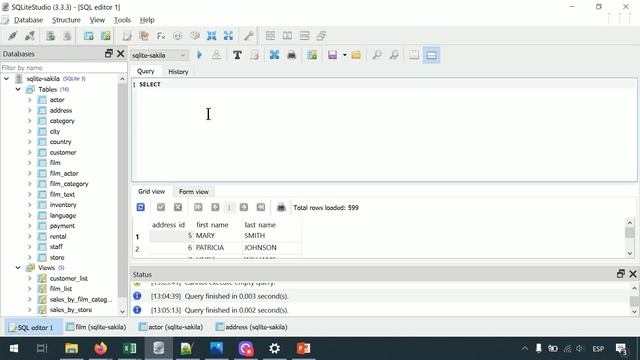The height and width of the screenshot is (360, 640).
Task: Open the Database menu
Action: pyautogui.click(x=28, y=20)
